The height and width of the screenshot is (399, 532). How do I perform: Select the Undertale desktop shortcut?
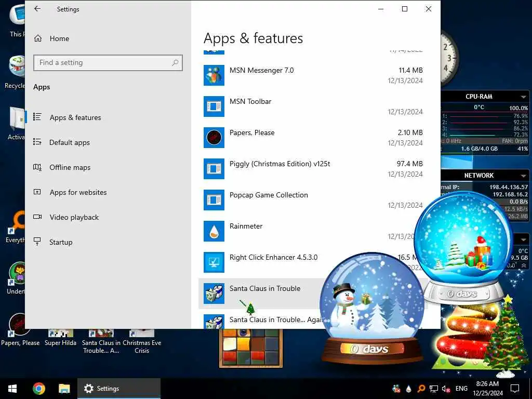[16, 278]
